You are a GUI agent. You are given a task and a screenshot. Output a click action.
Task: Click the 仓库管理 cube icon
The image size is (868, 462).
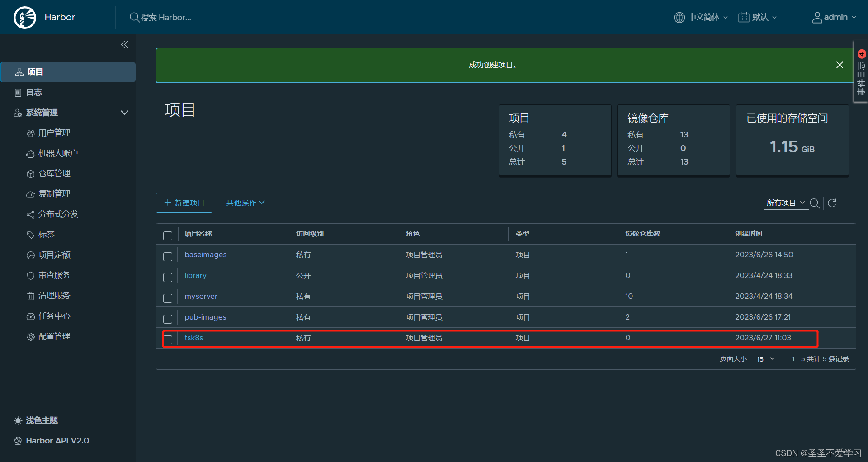(x=30, y=174)
